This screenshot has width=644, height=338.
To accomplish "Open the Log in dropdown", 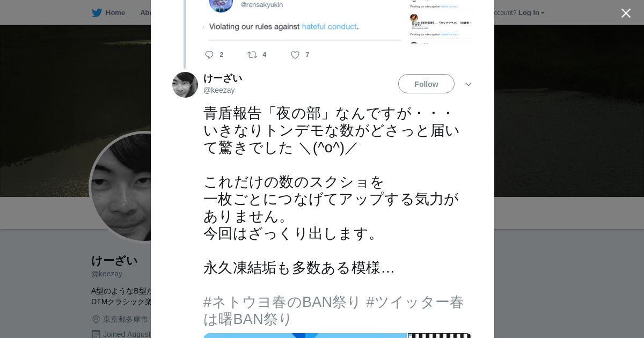I will 531,13.
